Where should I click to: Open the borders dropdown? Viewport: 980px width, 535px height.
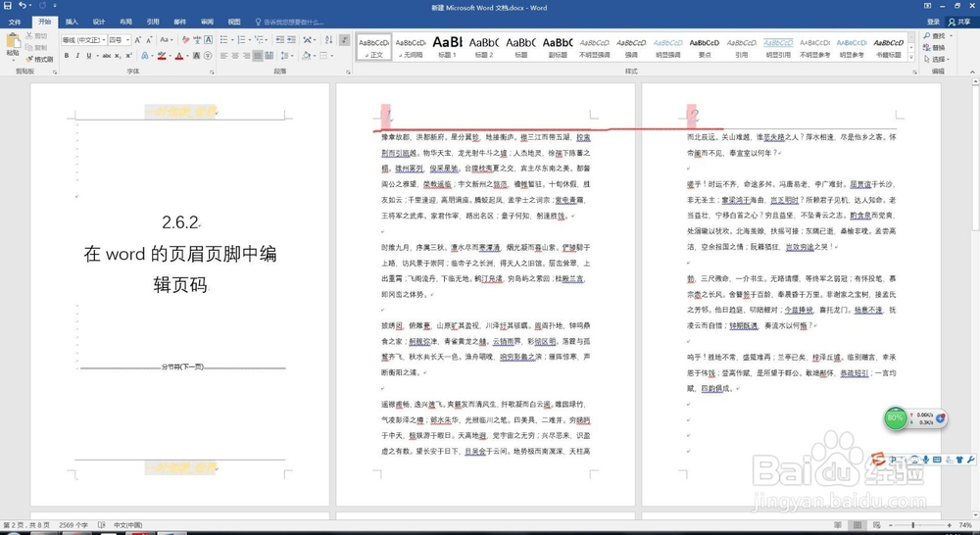click(x=332, y=56)
